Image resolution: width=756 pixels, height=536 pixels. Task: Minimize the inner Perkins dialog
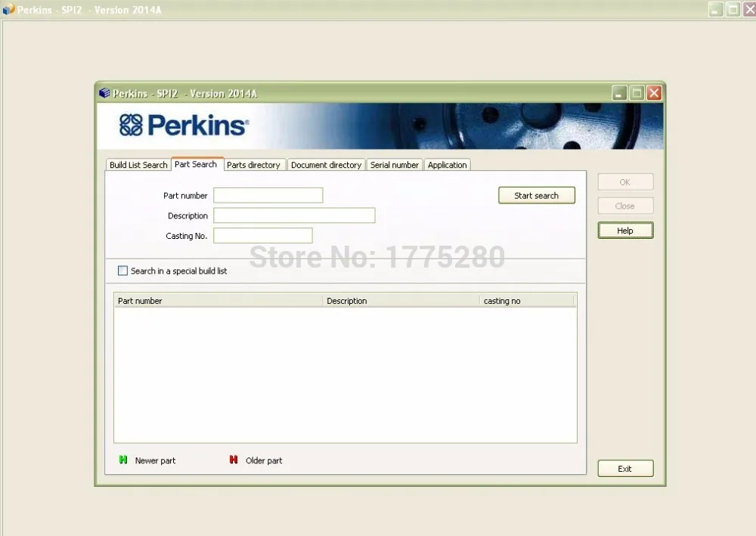[620, 93]
